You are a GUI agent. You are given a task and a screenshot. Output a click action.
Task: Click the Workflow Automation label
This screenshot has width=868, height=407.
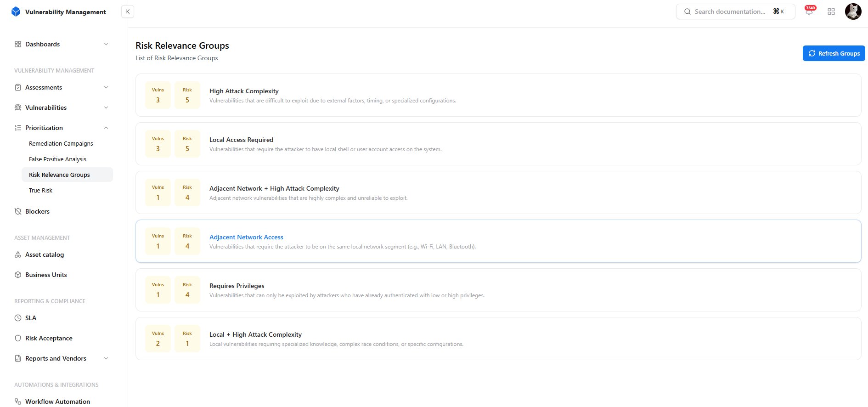pos(57,401)
